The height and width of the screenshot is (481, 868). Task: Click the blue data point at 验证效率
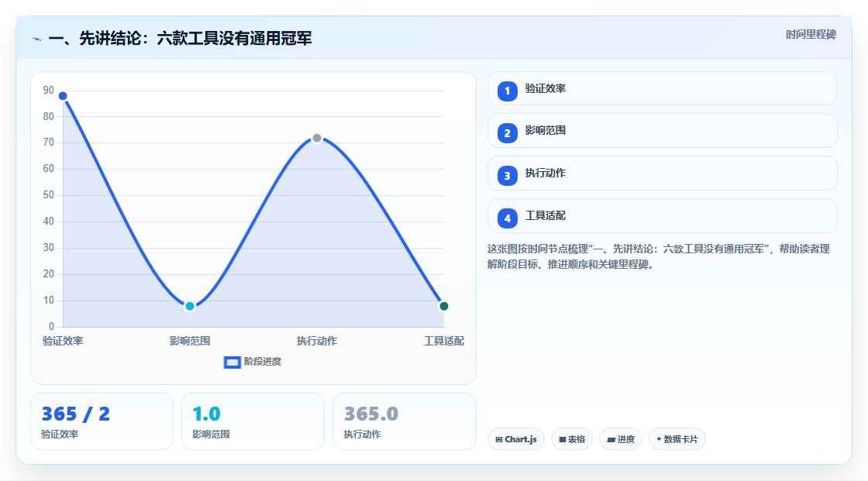point(63,96)
